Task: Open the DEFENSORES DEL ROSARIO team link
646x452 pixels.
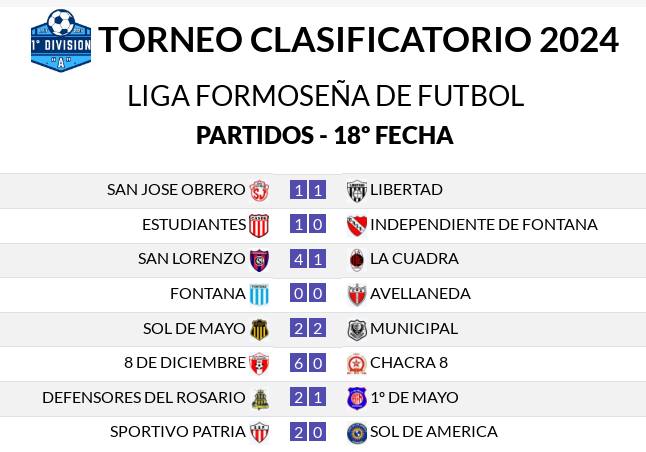Action: [x=144, y=398]
